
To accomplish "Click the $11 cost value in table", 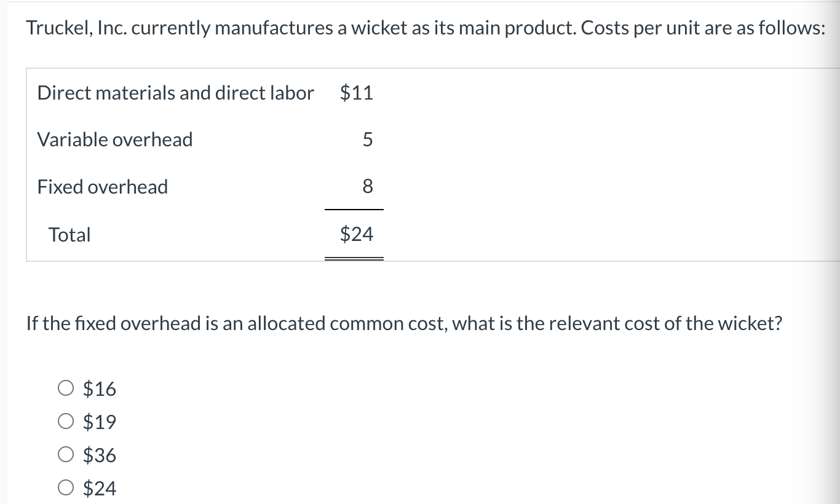I will pos(357,93).
